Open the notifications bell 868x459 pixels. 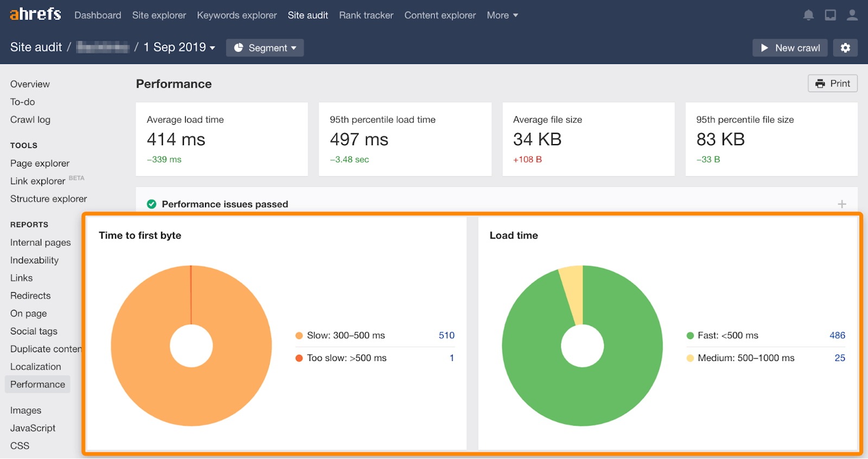click(808, 15)
